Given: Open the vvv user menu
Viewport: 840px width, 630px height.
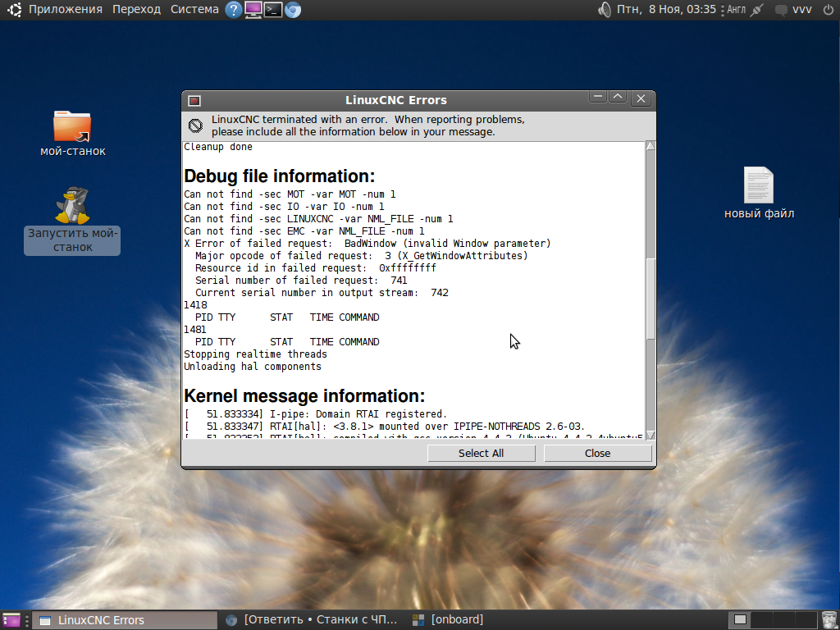Looking at the screenshot, I should click(x=802, y=10).
